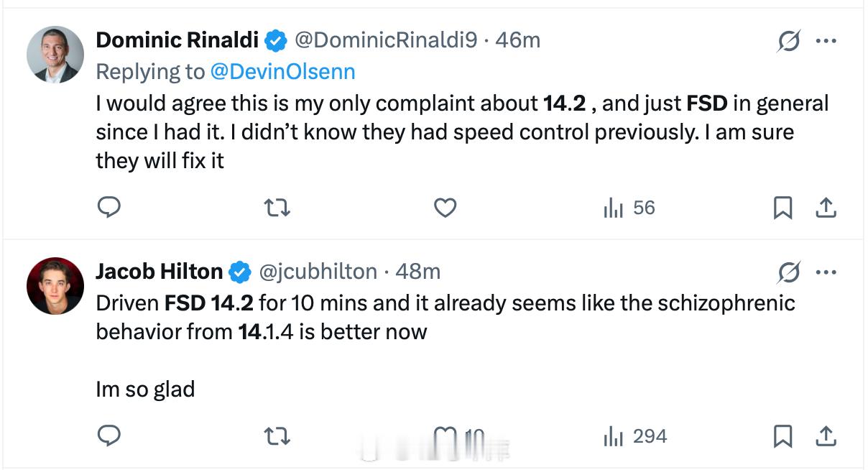Bookmark Jacob Hilton's tweet
The width and height of the screenshot is (868, 470).
point(782,436)
